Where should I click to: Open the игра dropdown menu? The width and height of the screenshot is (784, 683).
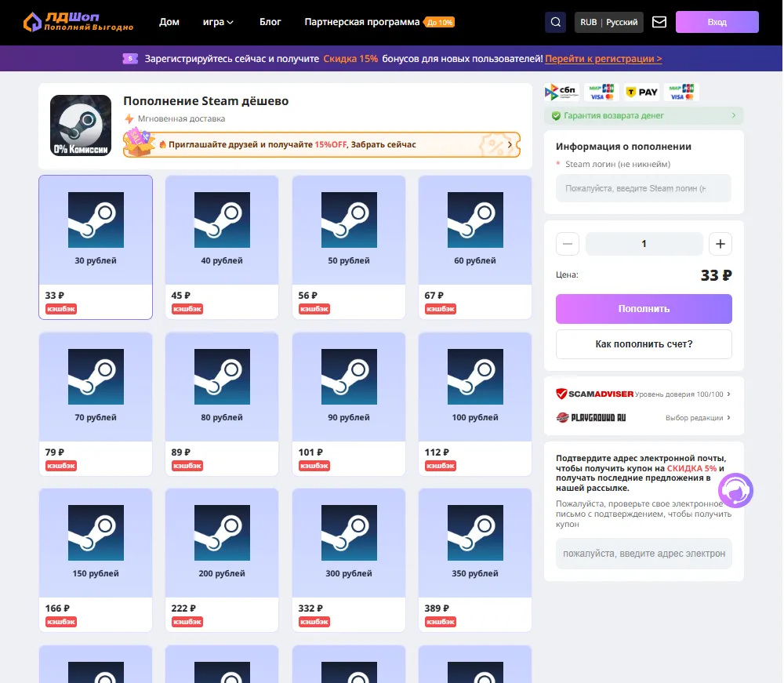[218, 22]
